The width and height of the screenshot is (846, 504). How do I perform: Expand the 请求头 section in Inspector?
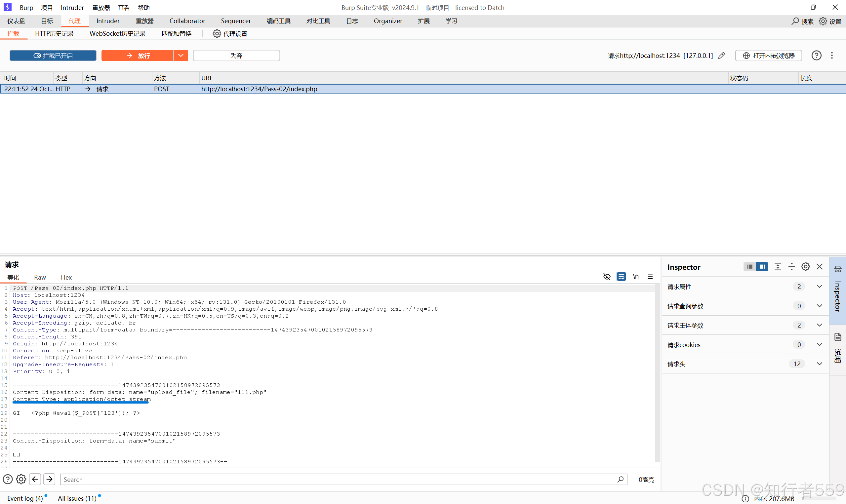pyautogui.click(x=819, y=364)
